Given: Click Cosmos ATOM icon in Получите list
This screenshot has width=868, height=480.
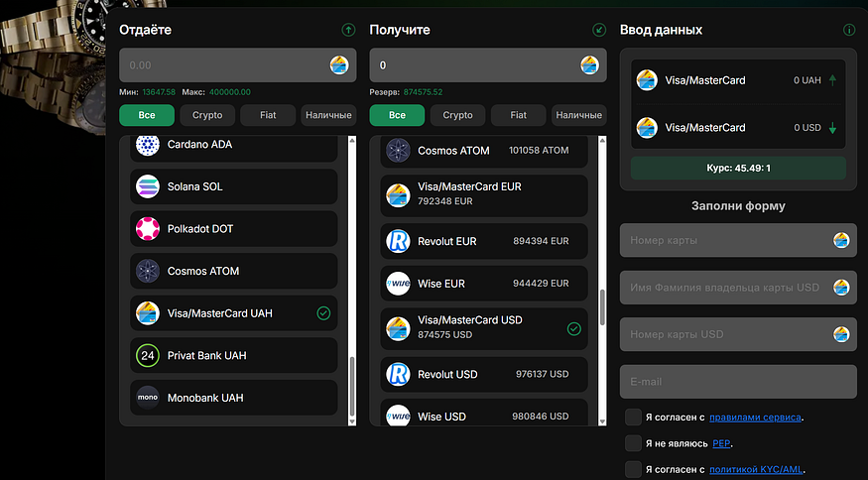Looking at the screenshot, I should [398, 151].
